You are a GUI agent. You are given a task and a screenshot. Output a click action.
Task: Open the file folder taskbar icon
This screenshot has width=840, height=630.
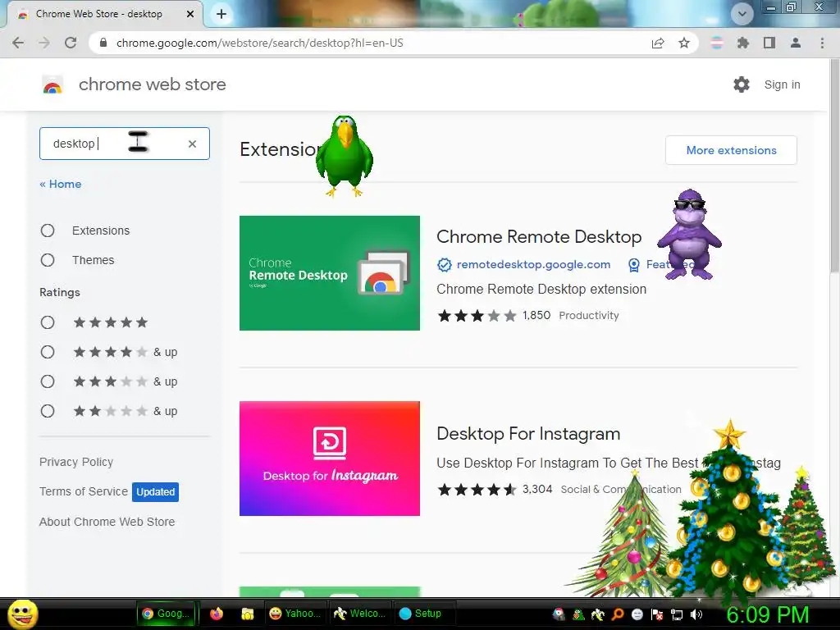point(247,614)
